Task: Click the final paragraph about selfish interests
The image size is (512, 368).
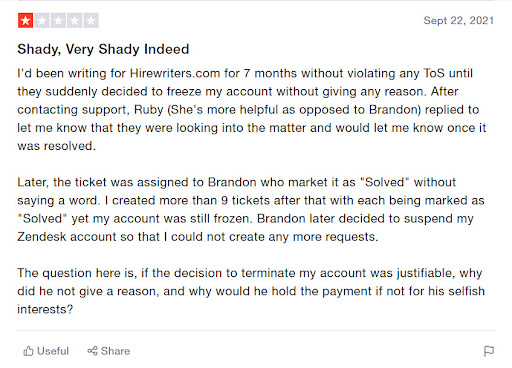Action: (251, 291)
